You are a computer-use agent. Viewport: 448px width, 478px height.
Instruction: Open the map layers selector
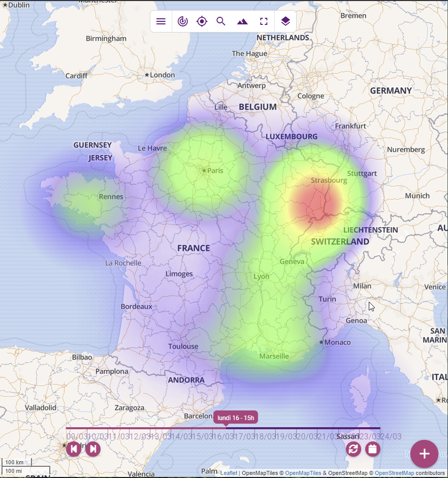coord(285,21)
